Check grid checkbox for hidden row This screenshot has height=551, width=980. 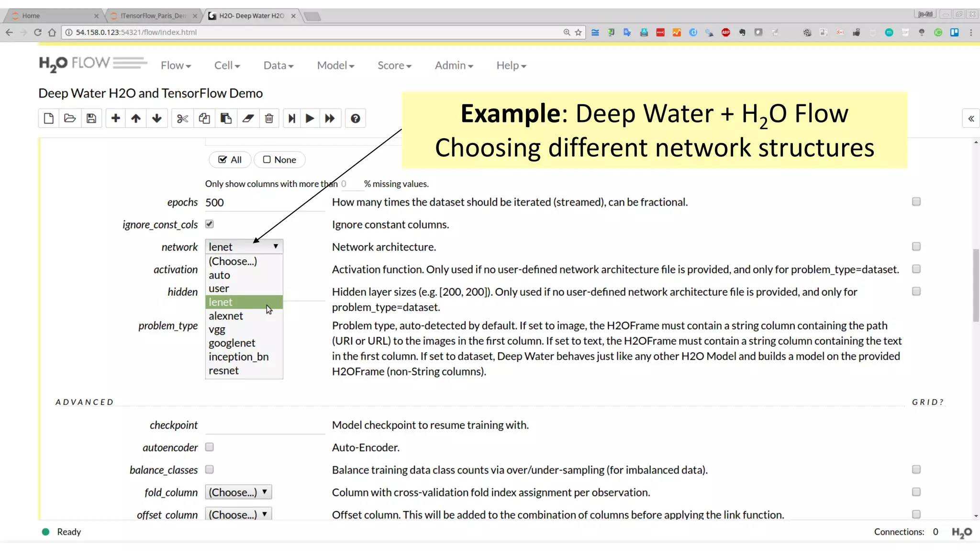[916, 291]
